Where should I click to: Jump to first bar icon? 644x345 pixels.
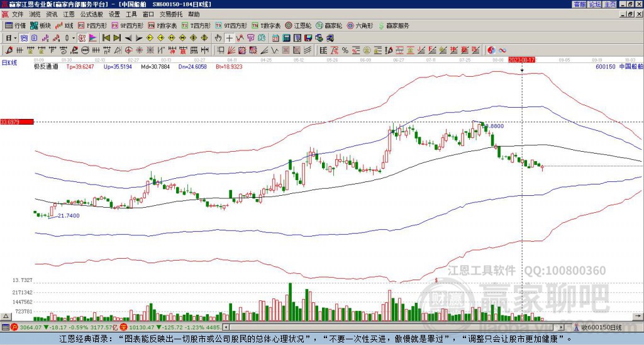coord(106,38)
